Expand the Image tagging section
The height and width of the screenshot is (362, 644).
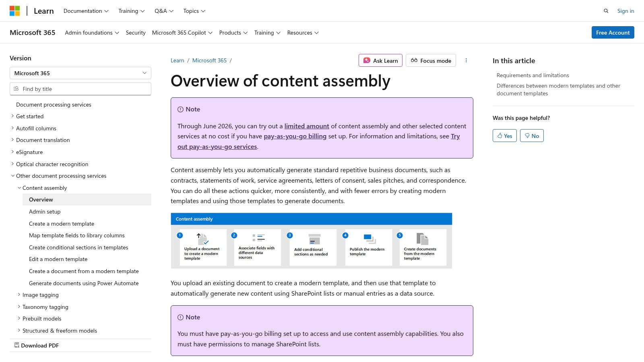tap(19, 295)
